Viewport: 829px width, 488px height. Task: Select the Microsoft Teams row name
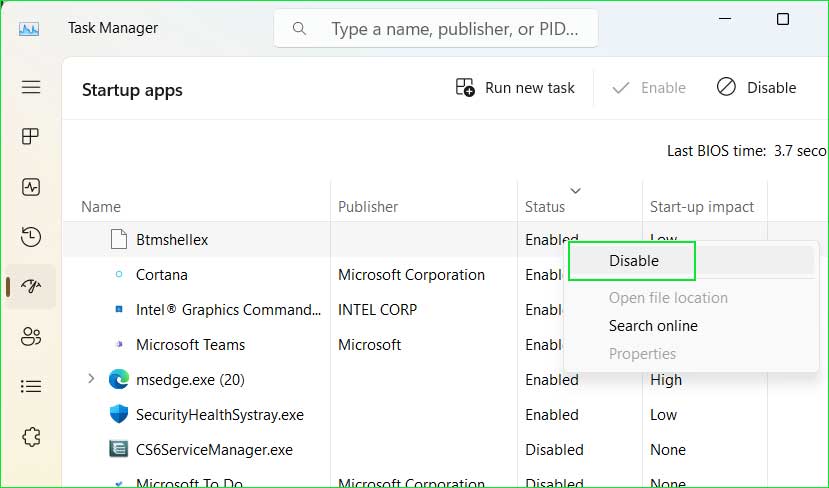[190, 345]
